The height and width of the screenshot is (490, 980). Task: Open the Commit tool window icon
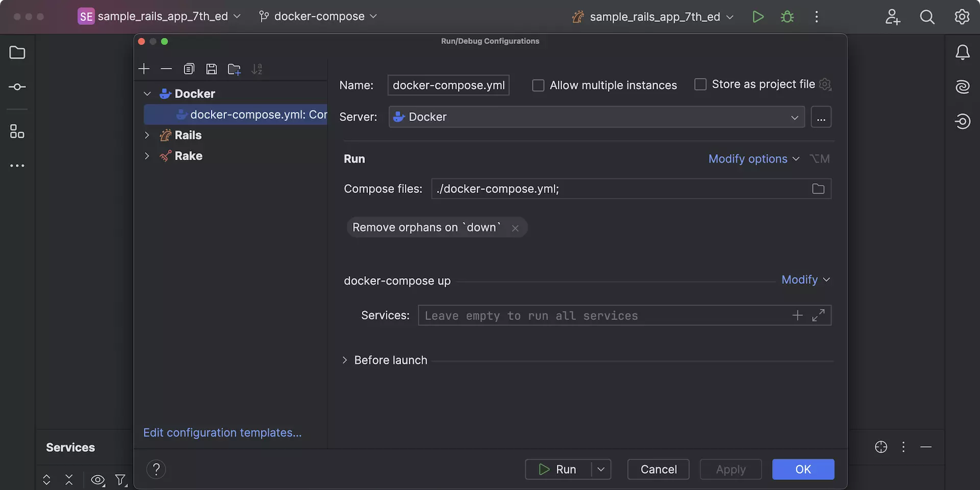click(x=17, y=87)
